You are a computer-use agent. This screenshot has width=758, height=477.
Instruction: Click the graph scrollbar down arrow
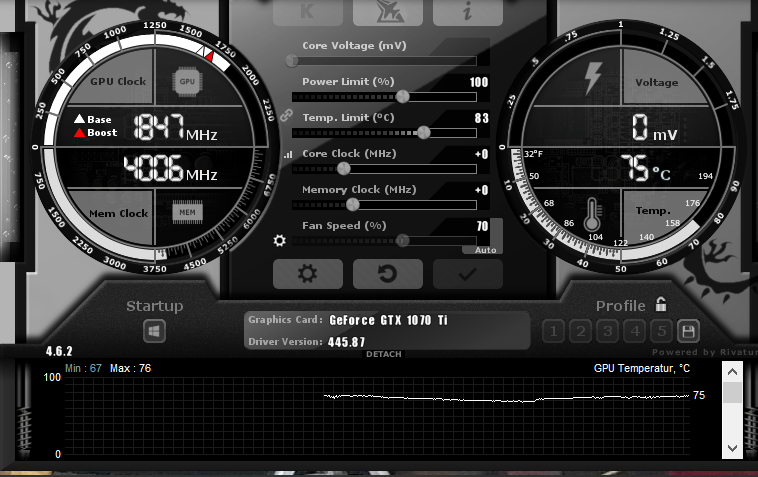point(732,448)
